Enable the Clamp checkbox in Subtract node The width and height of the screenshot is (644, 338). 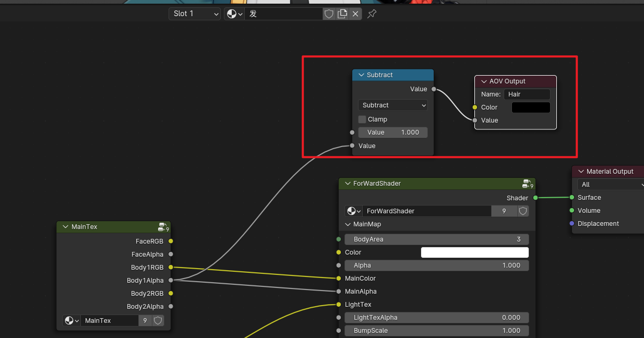click(362, 119)
